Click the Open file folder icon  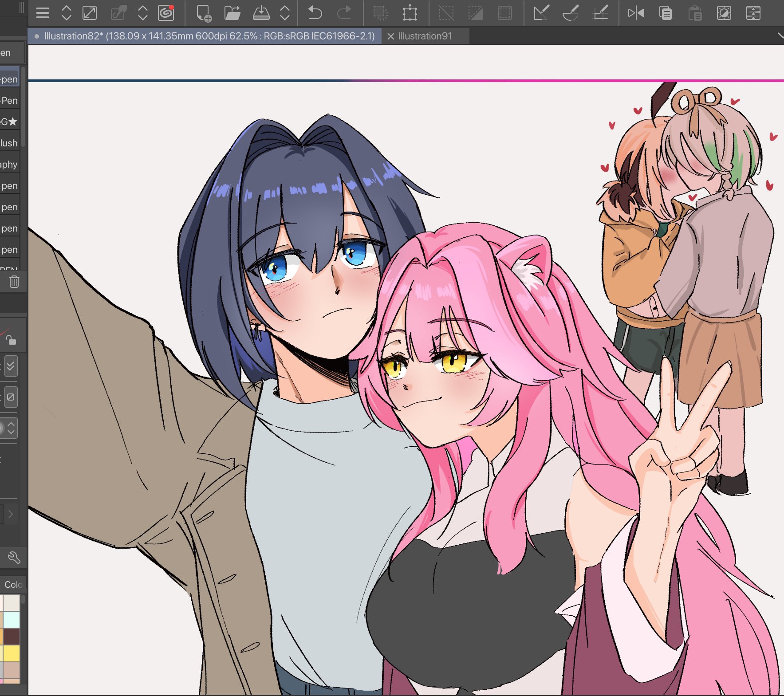coord(232,13)
